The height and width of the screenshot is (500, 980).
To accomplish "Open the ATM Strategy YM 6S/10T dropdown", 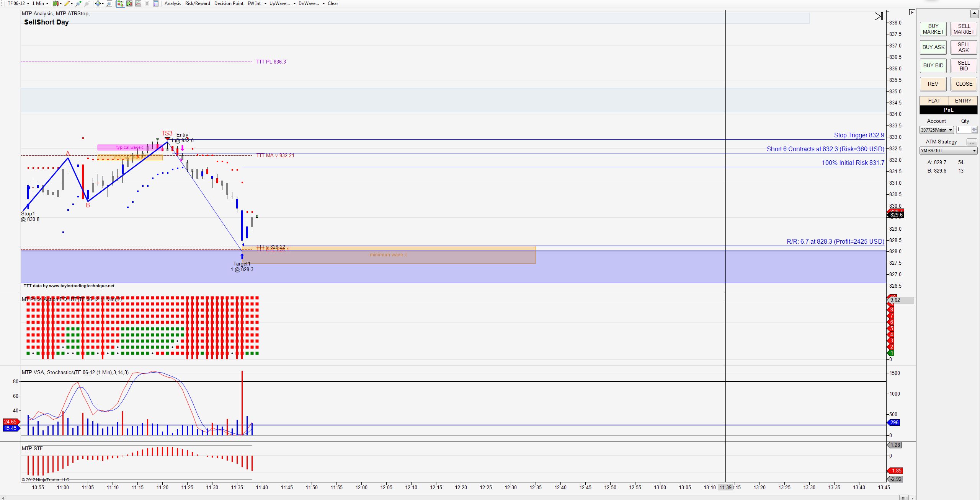I will click(x=948, y=151).
